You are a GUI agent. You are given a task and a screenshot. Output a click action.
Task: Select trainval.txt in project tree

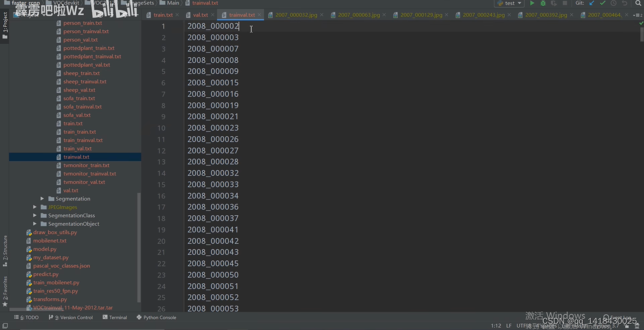[76, 157]
